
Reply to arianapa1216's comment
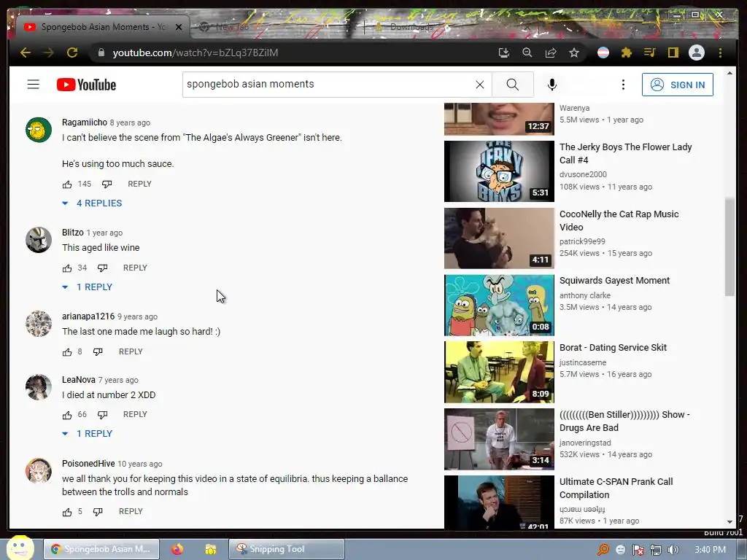[131, 351]
